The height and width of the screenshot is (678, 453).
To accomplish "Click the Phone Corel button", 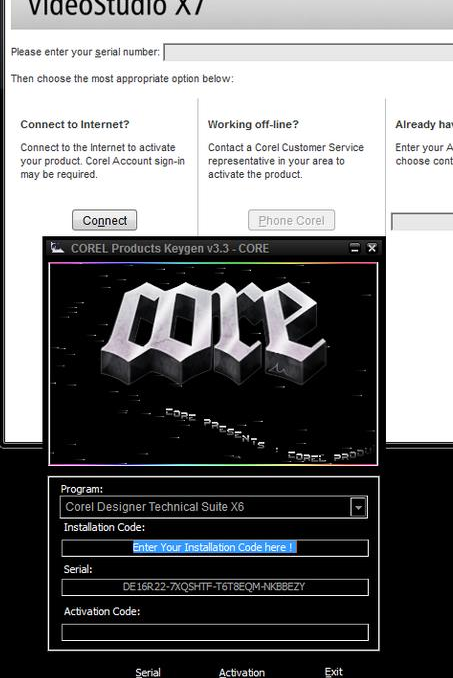I will coord(291,220).
